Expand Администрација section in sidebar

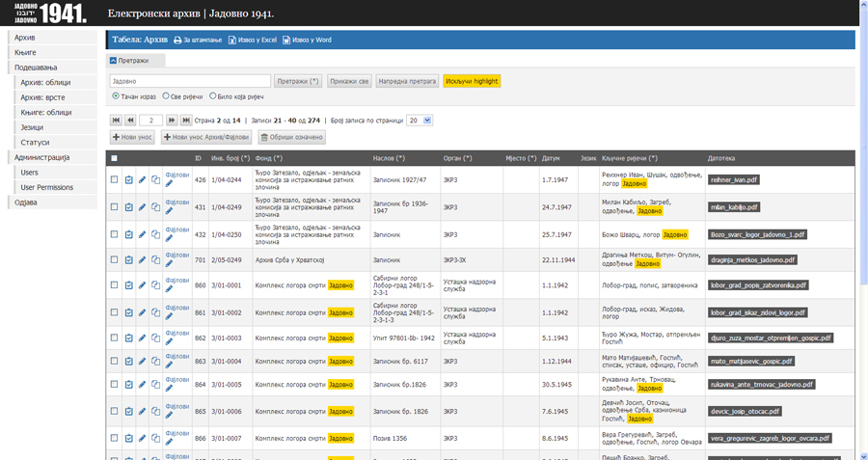pos(41,157)
